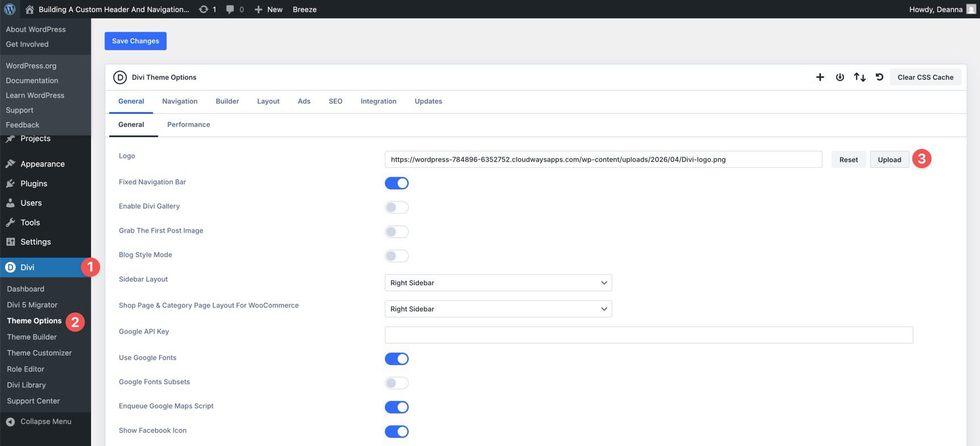Open the Layout tab

268,101
